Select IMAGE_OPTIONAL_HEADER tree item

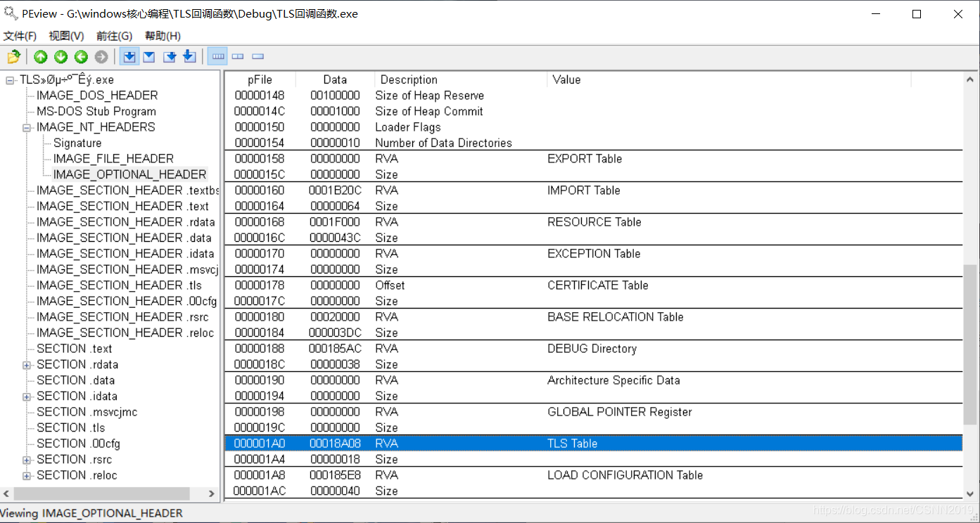(x=130, y=174)
